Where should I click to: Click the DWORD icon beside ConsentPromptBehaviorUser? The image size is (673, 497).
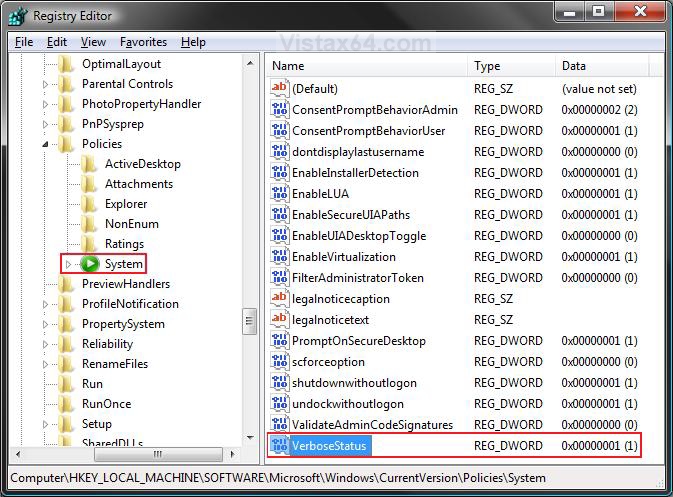[279, 130]
